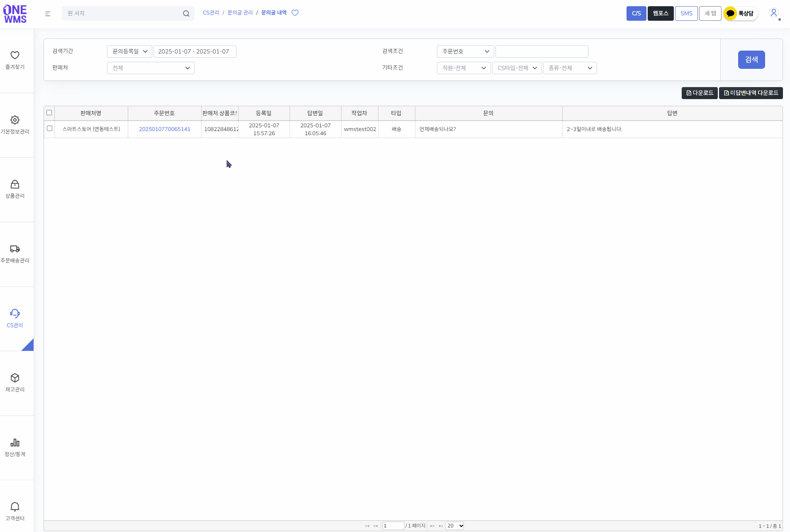The width and height of the screenshot is (790, 532).
Task: Click the date range field 2025-01-07
Action: pyautogui.click(x=195, y=51)
